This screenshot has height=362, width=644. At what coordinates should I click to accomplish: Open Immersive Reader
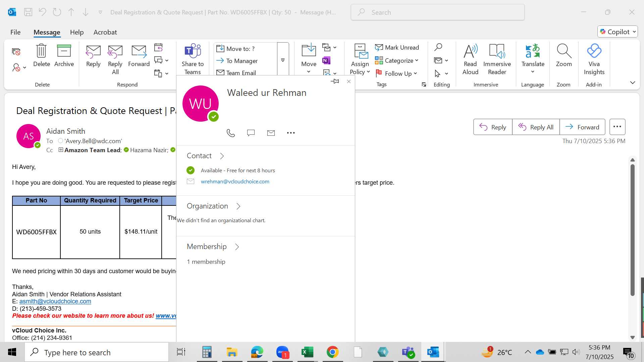click(x=497, y=59)
